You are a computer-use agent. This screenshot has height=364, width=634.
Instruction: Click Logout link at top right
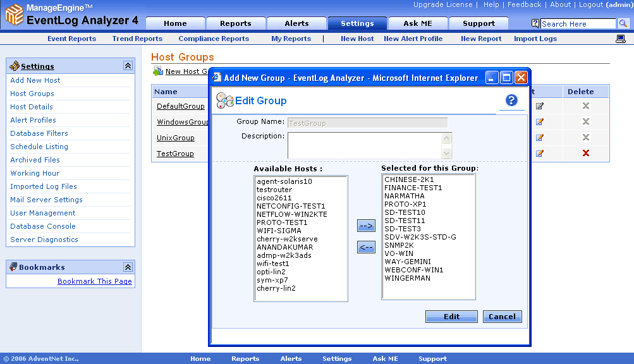591,4
